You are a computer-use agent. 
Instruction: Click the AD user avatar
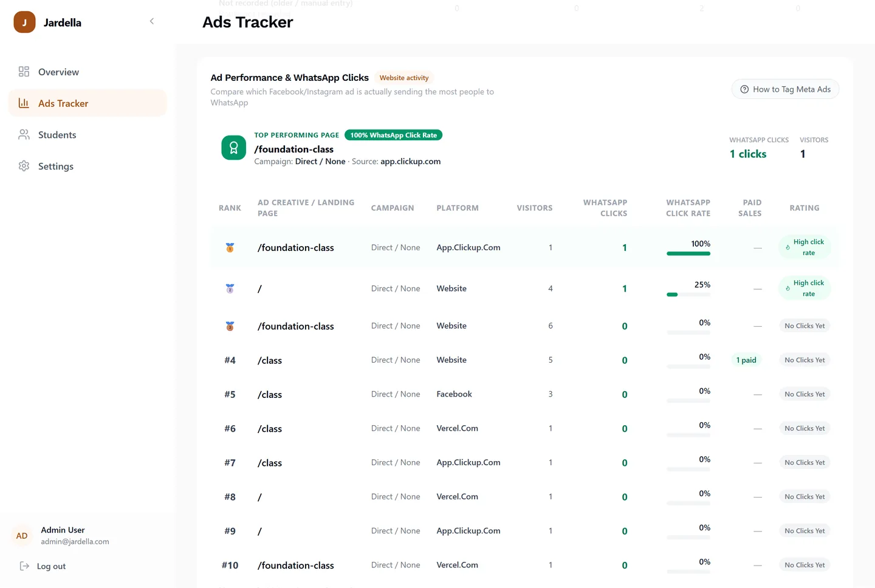(x=22, y=536)
